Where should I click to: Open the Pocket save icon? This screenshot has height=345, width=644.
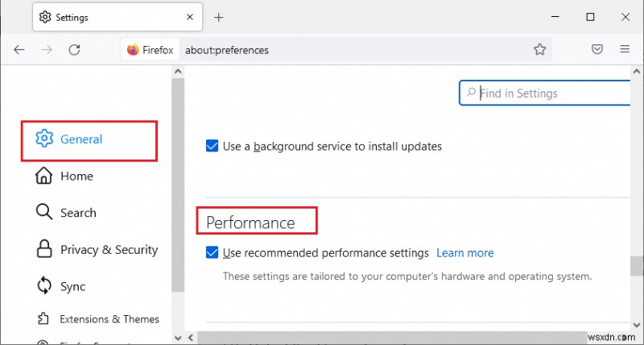pos(597,50)
